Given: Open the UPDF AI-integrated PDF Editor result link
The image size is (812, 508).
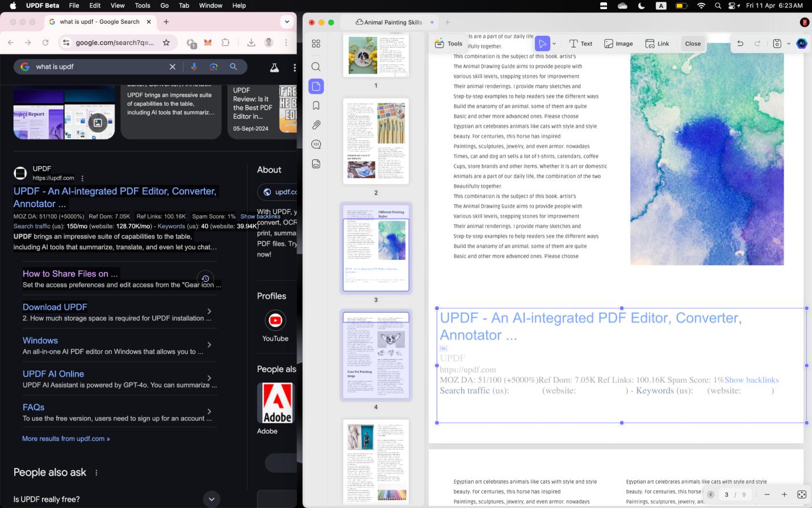Looking at the screenshot, I should coord(115,198).
